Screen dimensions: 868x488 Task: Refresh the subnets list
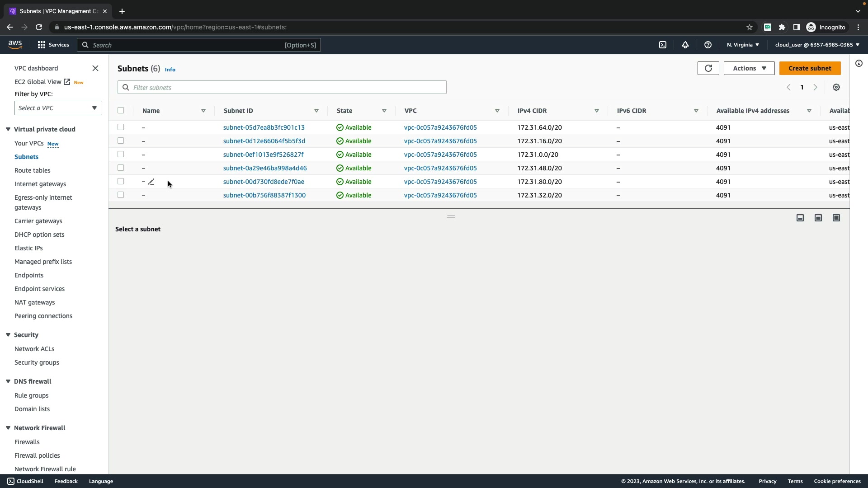point(708,68)
